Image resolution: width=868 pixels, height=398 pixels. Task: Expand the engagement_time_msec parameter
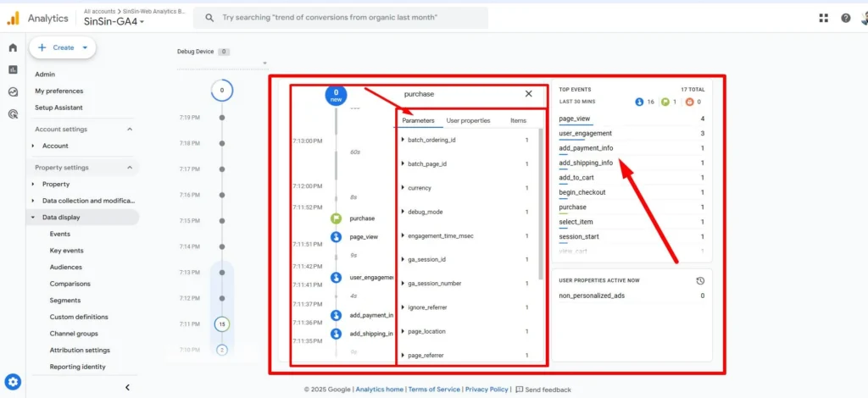[x=403, y=235]
